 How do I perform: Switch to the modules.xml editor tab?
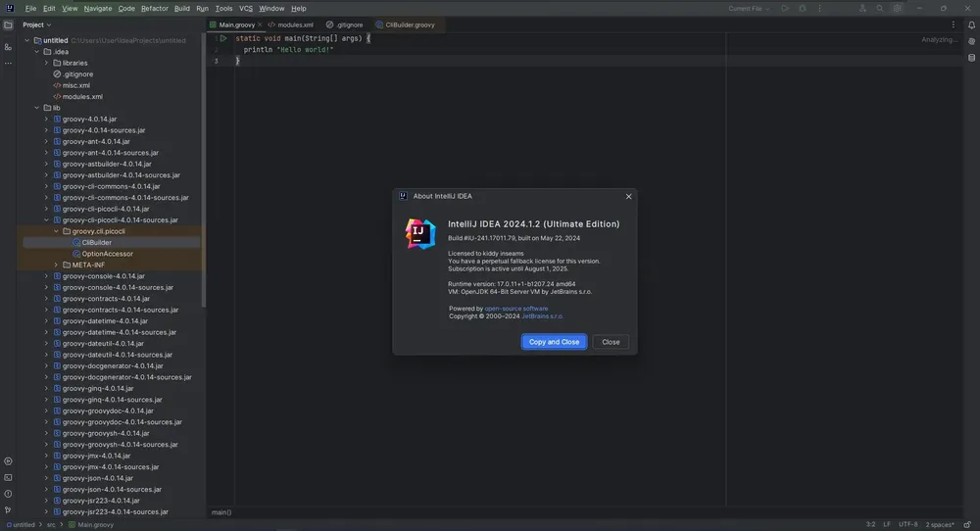291,25
